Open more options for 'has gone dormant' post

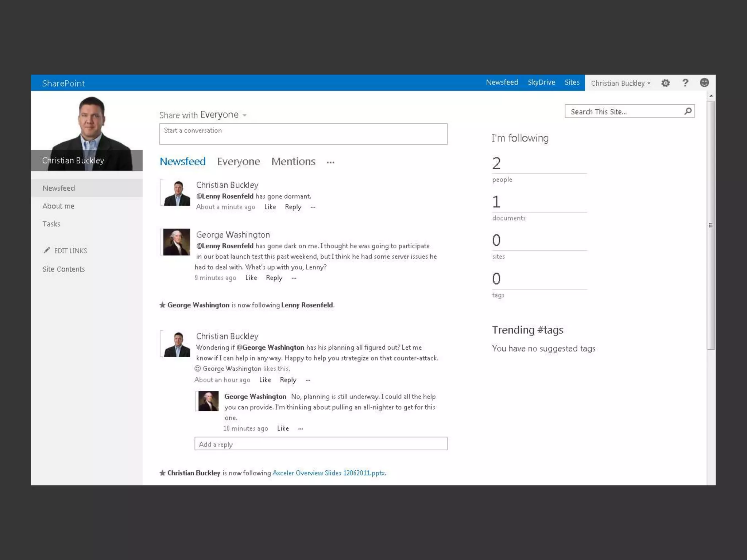(313, 207)
